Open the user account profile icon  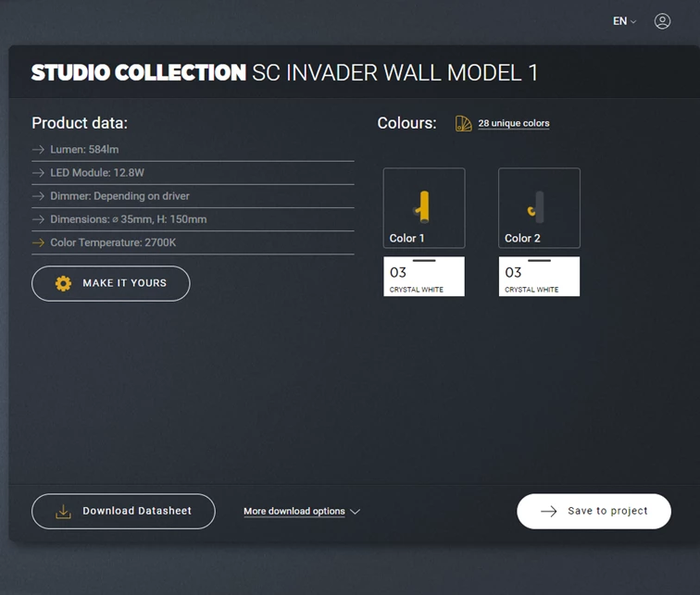click(x=662, y=21)
